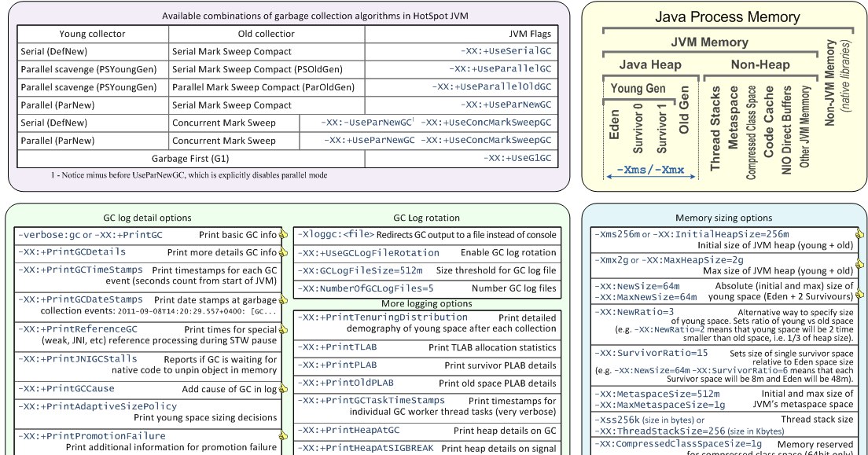Click the -verbose:gc option text
Screen dimensions: 868x455
tap(50, 235)
